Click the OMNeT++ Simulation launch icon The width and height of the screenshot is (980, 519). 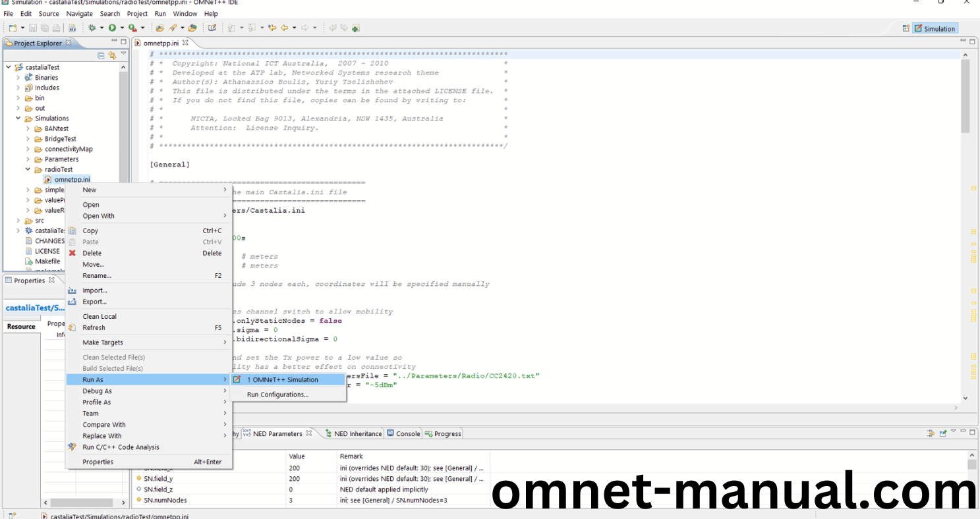pyautogui.click(x=238, y=379)
